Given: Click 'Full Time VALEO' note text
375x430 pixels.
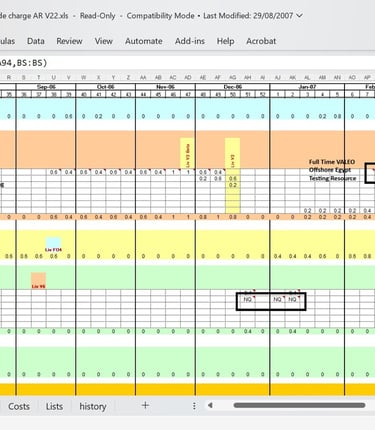Looking at the screenshot, I should (332, 162).
